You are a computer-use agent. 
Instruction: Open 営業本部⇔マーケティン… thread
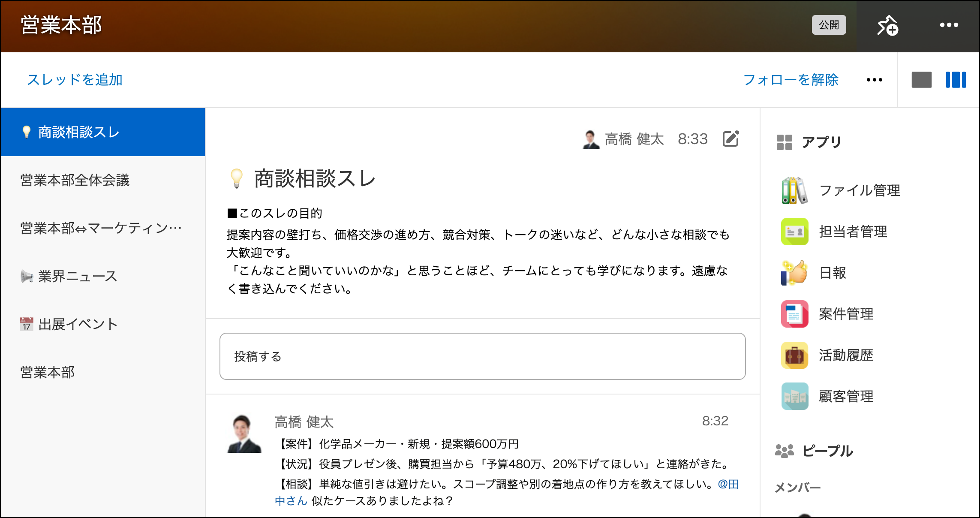click(x=103, y=228)
